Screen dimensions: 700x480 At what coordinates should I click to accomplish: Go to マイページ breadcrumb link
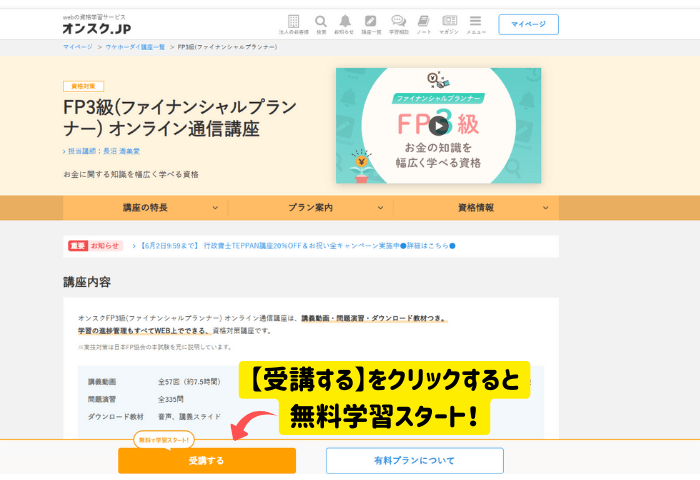[x=78, y=47]
